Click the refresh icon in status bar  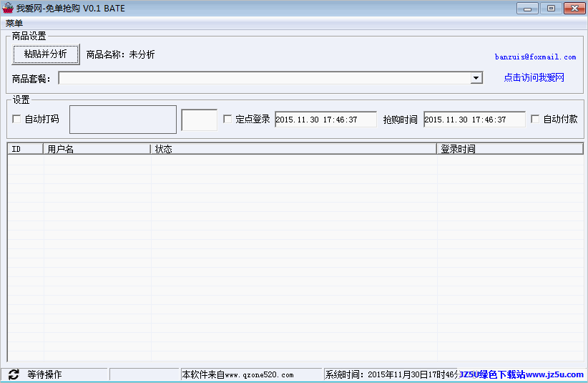click(x=14, y=374)
